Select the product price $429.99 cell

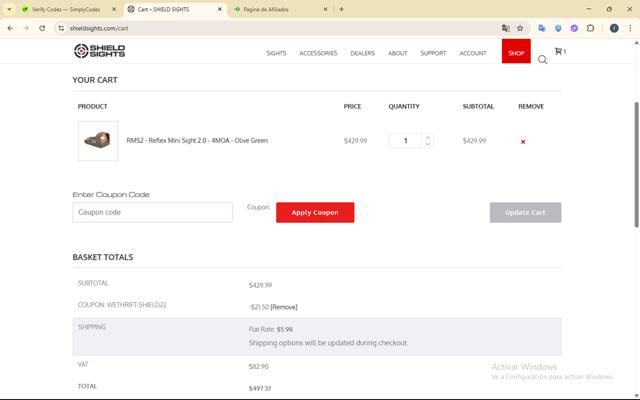(x=355, y=141)
